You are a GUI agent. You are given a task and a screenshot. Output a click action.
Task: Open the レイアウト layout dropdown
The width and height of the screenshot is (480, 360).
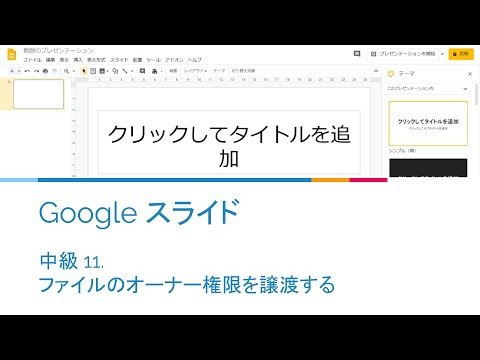pyautogui.click(x=195, y=71)
